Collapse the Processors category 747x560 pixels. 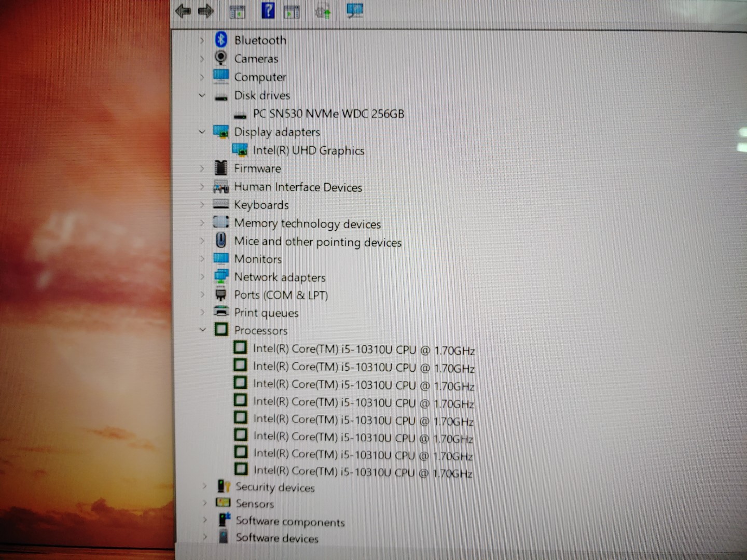pos(203,329)
